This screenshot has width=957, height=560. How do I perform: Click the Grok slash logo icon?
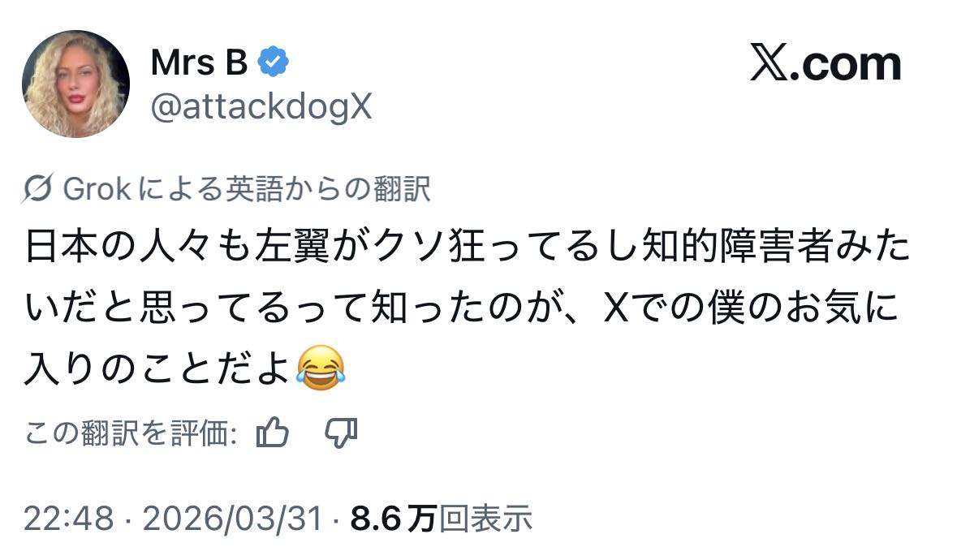pyautogui.click(x=40, y=189)
